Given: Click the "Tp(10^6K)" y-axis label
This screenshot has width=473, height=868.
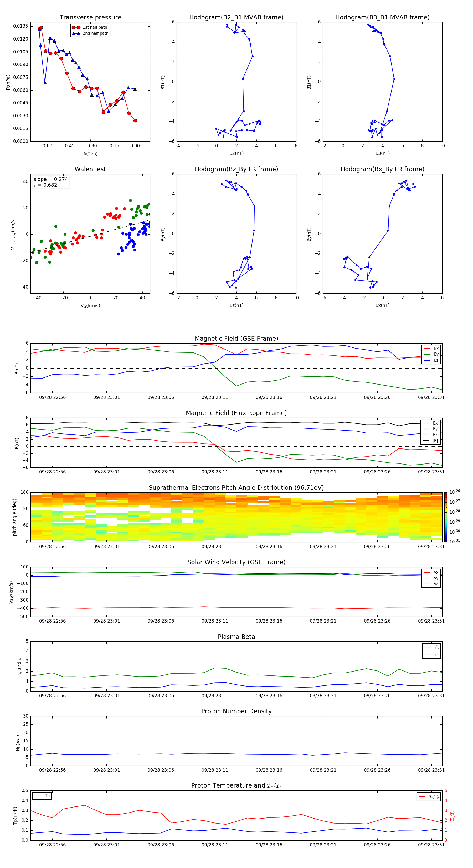Looking at the screenshot, I should pyautogui.click(x=15, y=815).
